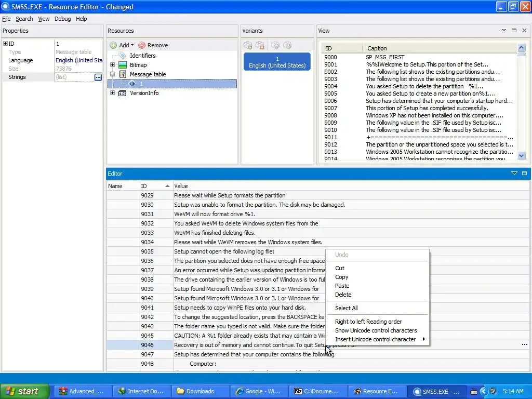Open the View panel dropdown menu arrow
Screen dimensions: 532x399
click(504, 31)
